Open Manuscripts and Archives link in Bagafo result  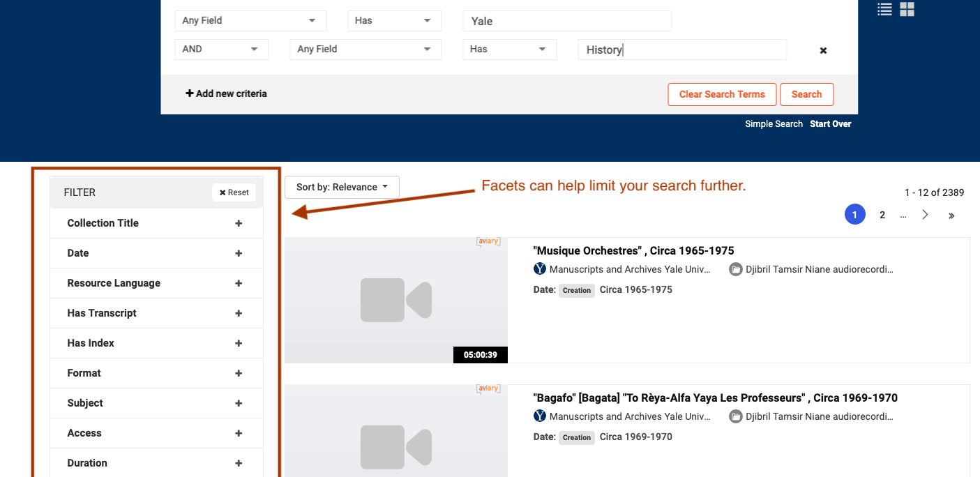(x=630, y=416)
